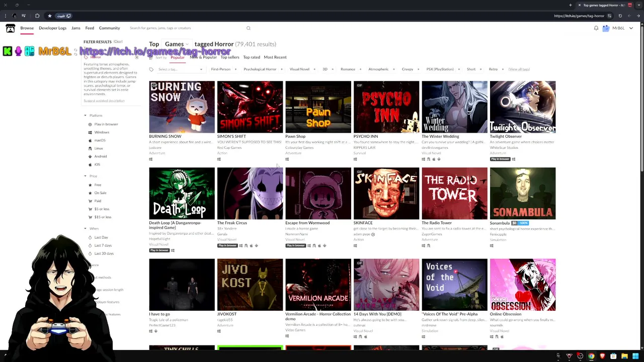644x362 pixels.
Task: Click the View all tags link
Action: (519, 69)
